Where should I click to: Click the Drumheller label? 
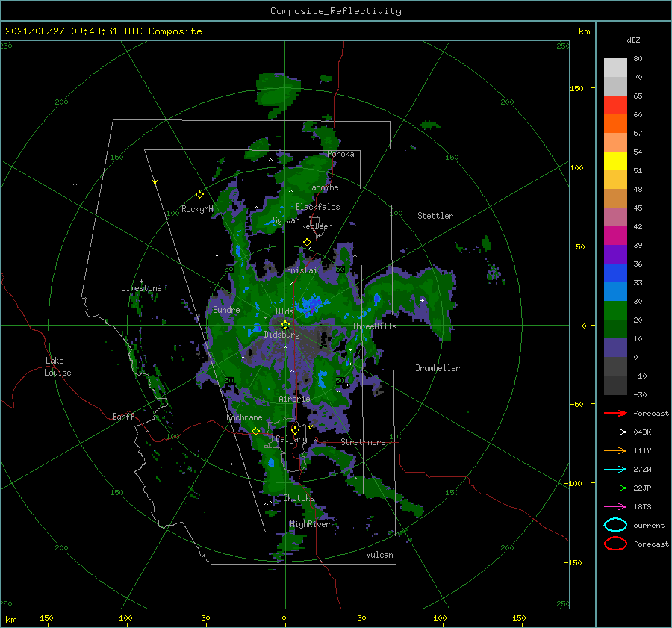[x=438, y=368]
